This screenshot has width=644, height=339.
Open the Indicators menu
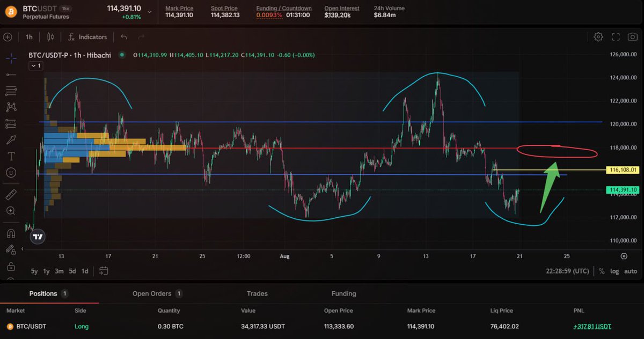(88, 37)
